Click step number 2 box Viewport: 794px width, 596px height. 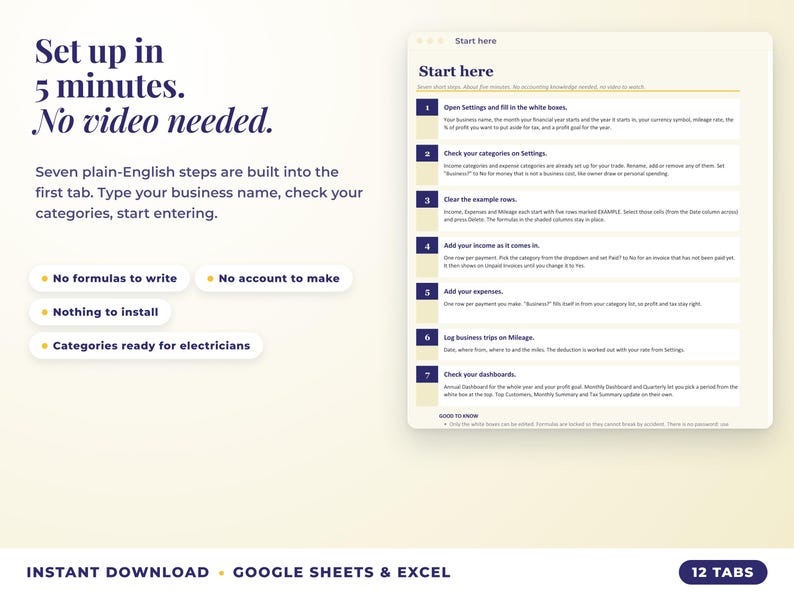[427, 153]
